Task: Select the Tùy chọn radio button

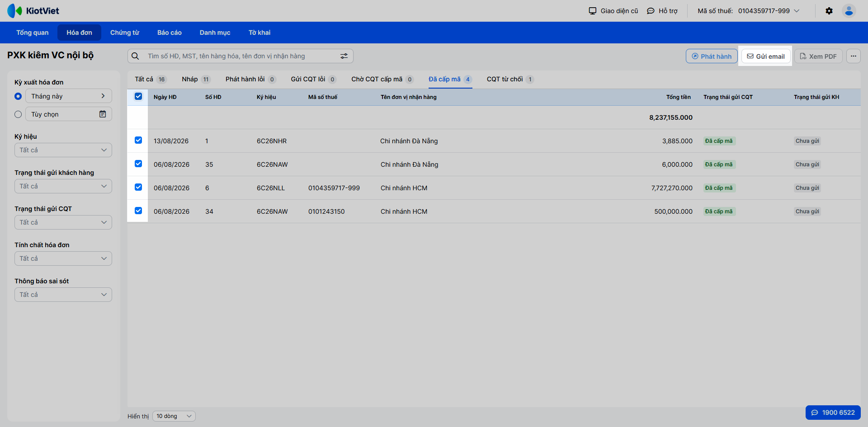Action: (x=18, y=114)
